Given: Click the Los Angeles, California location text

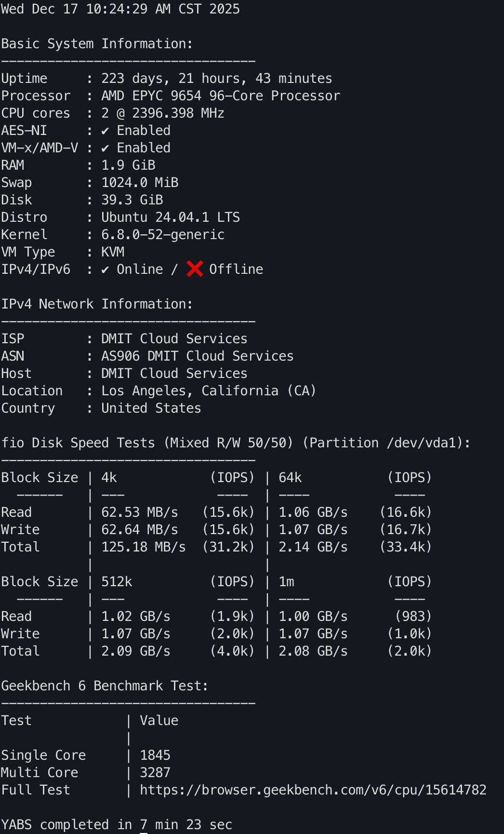Looking at the screenshot, I should click(208, 390).
